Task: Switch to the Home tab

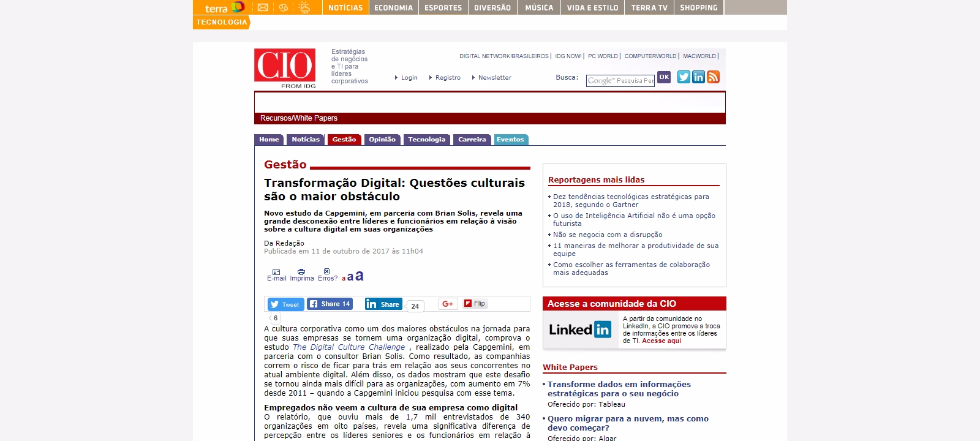Action: tap(269, 140)
